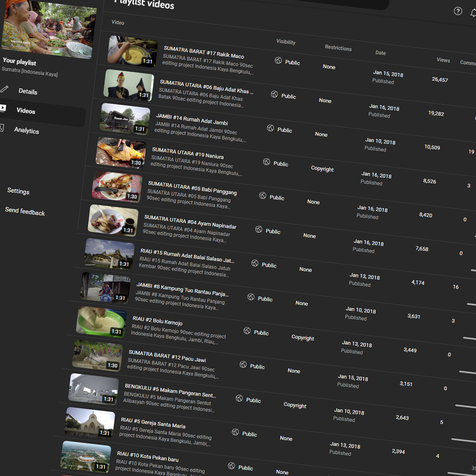
Task: Open visibility setting for Baju Adat Khas
Action: 284,96
